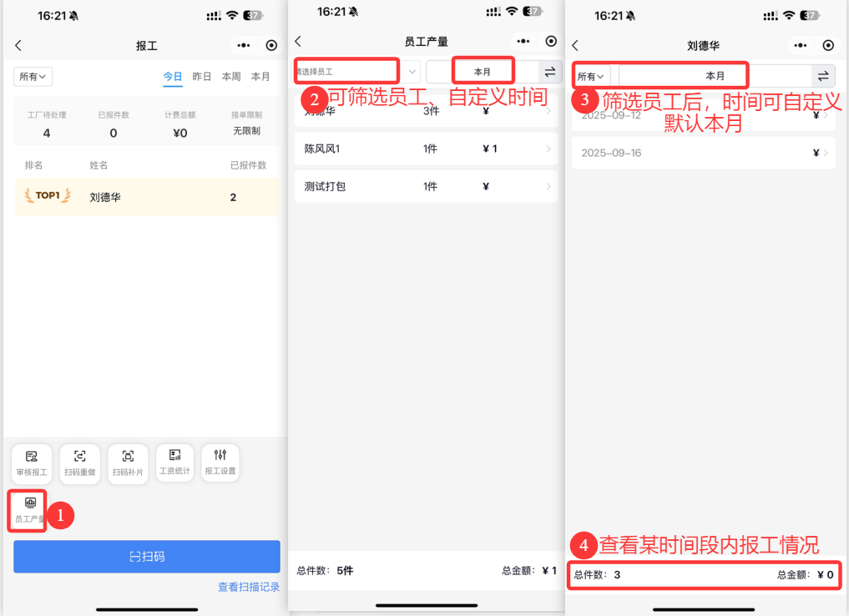849x616 pixels.
Task: Go back from the 刘德华 screen
Action: pos(575,45)
